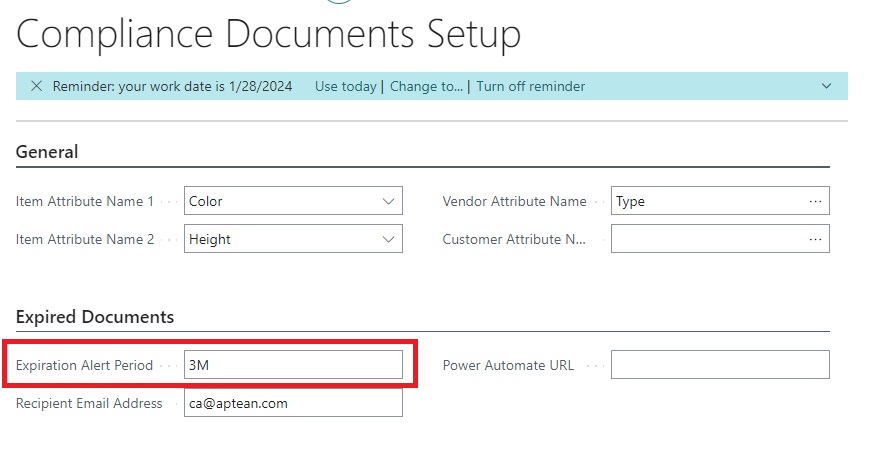Screen dimensions: 877x454
Task: Dismiss the work date reminder with X
Action: point(36,86)
